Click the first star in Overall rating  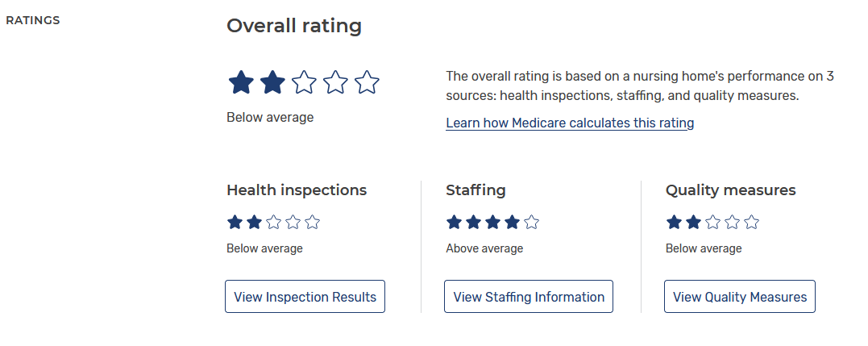pos(241,82)
